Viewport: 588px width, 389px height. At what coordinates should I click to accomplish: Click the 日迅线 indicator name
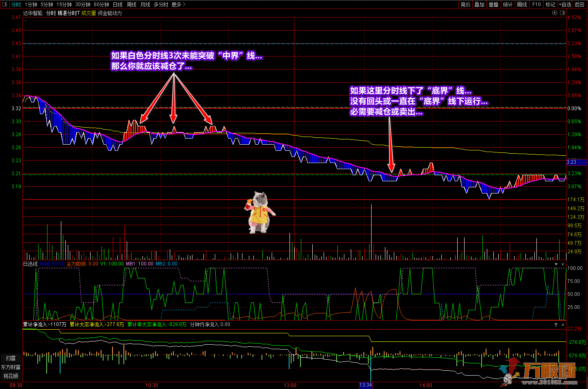pos(30,264)
